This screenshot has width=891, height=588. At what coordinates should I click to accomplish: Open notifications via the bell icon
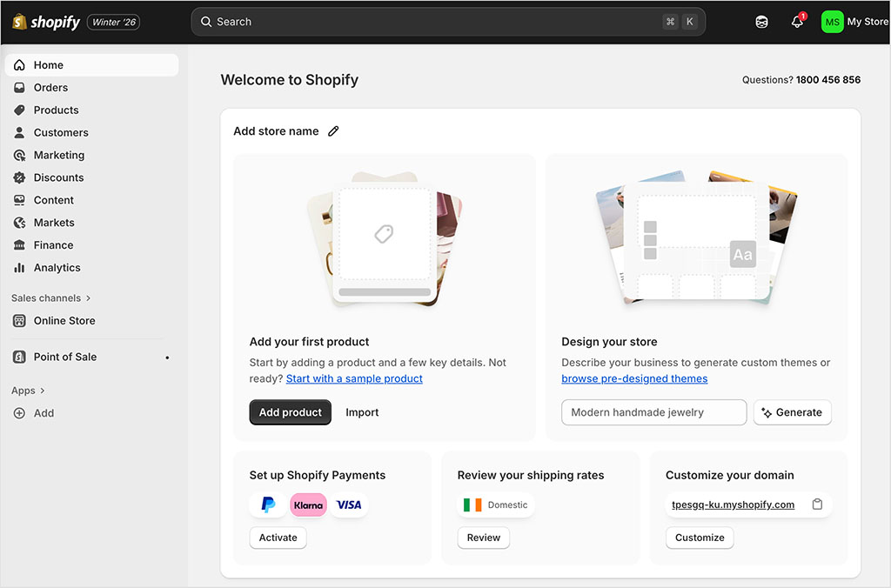click(797, 22)
